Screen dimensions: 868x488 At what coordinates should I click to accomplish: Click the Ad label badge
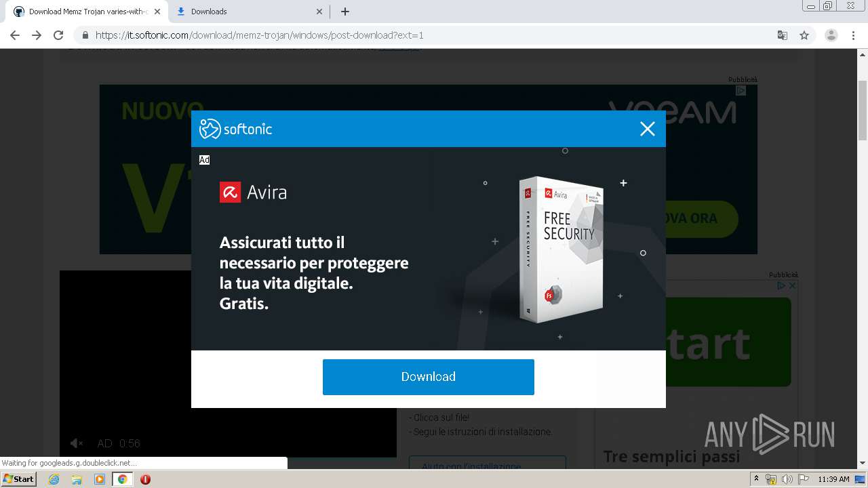coord(204,160)
